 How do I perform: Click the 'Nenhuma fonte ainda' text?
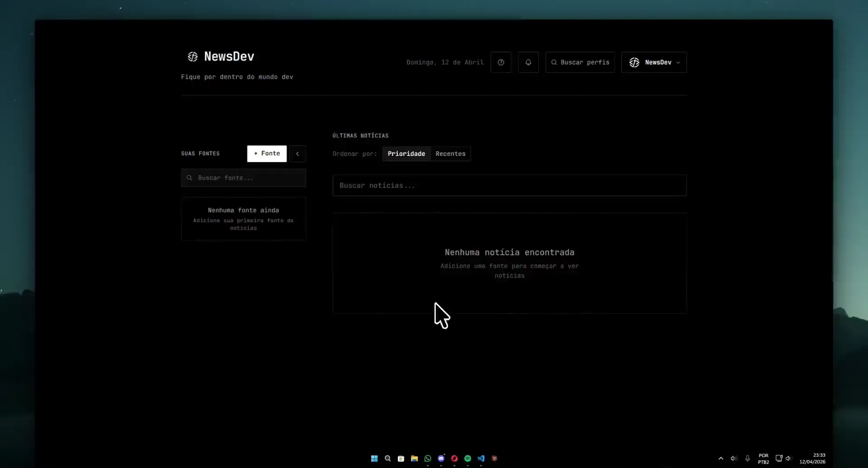tap(243, 210)
